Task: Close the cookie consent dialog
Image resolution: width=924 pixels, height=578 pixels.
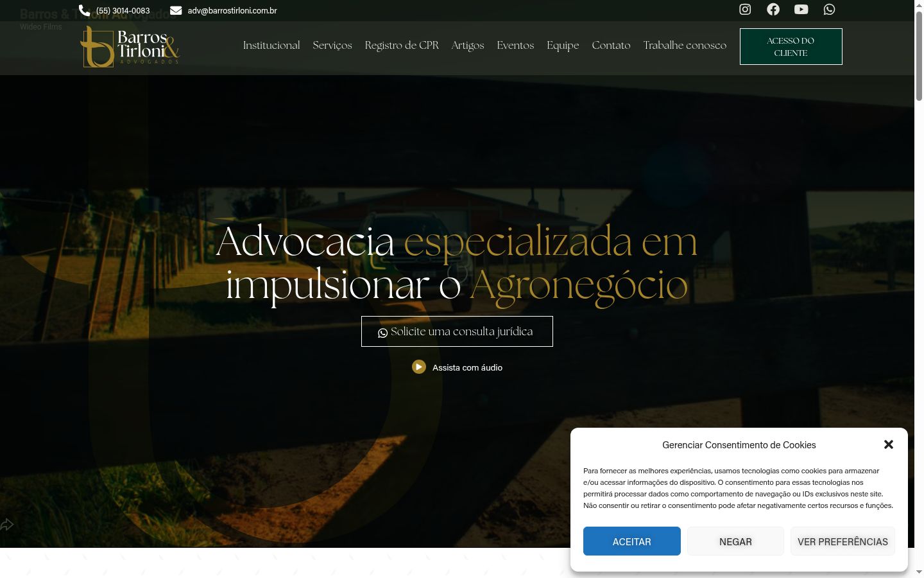Action: 889,444
